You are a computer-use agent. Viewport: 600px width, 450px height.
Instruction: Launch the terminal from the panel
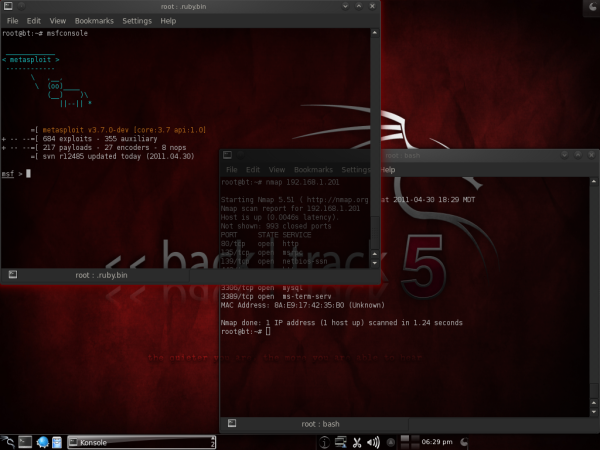coord(25,442)
